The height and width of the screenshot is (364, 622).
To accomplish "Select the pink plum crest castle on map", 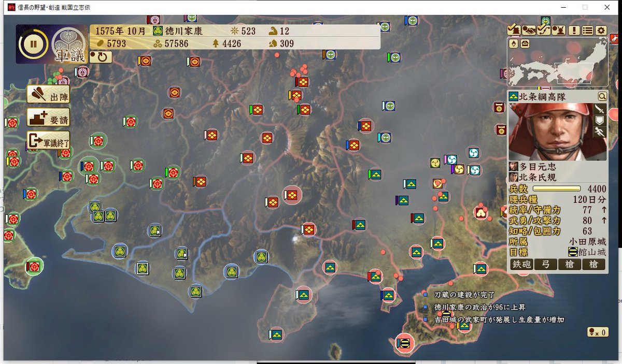I will (481, 212).
